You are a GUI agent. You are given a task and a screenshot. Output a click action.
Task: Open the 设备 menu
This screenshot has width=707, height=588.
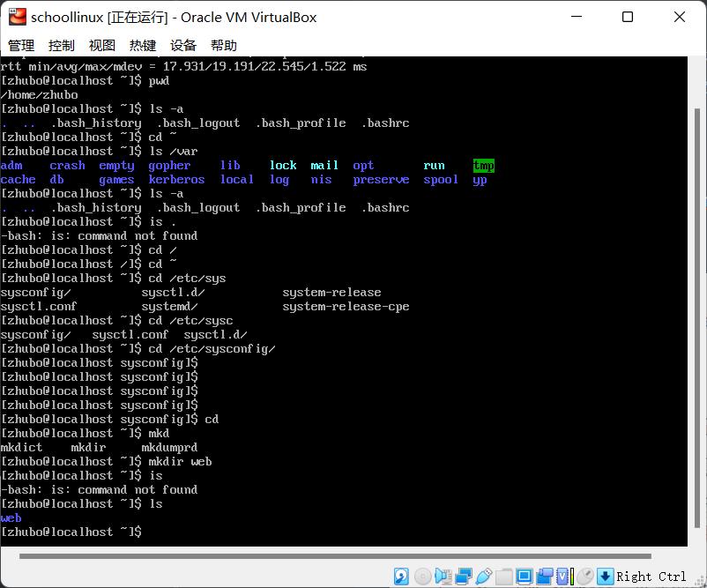(x=183, y=45)
